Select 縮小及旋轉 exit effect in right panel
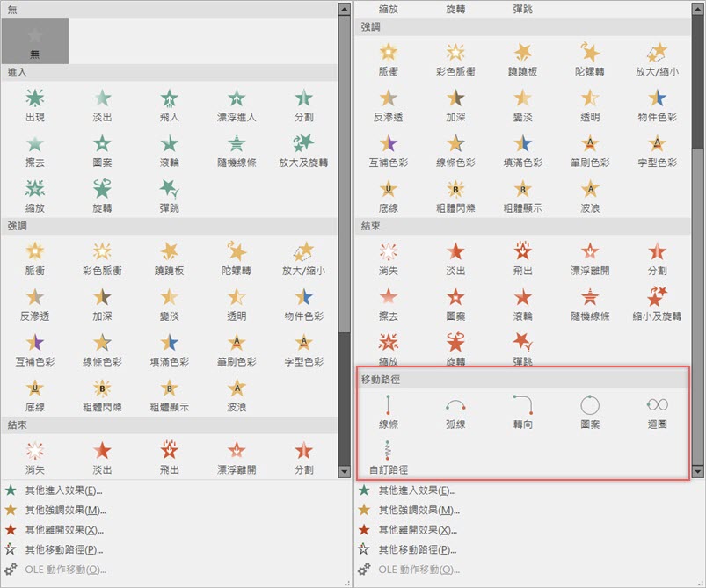Image resolution: width=706 pixels, height=588 pixels. click(657, 305)
